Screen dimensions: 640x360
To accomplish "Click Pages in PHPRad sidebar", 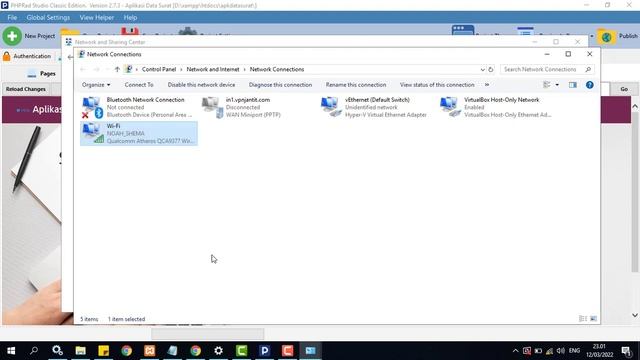I will pyautogui.click(x=41, y=74).
